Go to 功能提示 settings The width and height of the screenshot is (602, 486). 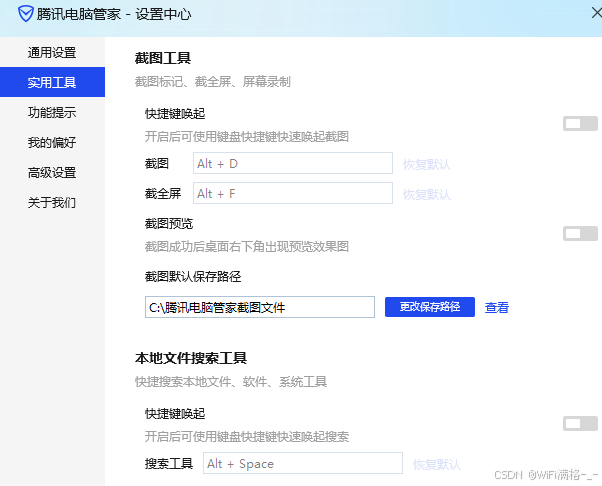coord(52,112)
